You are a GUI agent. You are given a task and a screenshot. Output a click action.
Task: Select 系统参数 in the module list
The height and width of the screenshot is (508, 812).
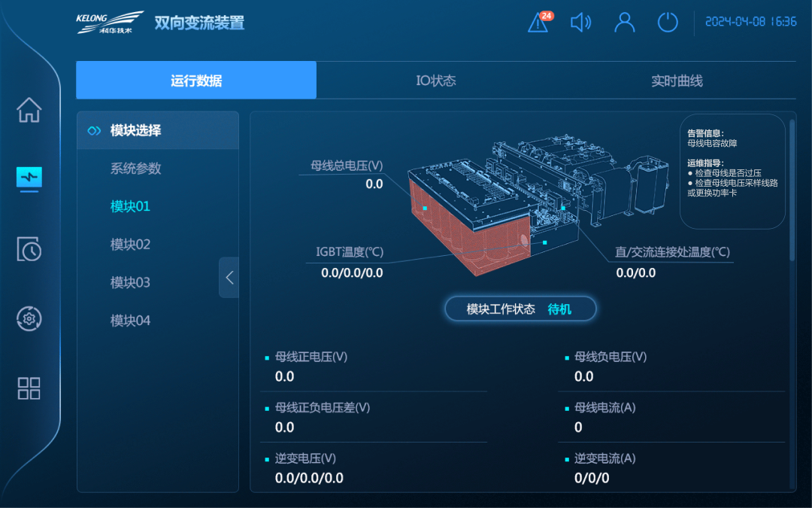(x=136, y=169)
